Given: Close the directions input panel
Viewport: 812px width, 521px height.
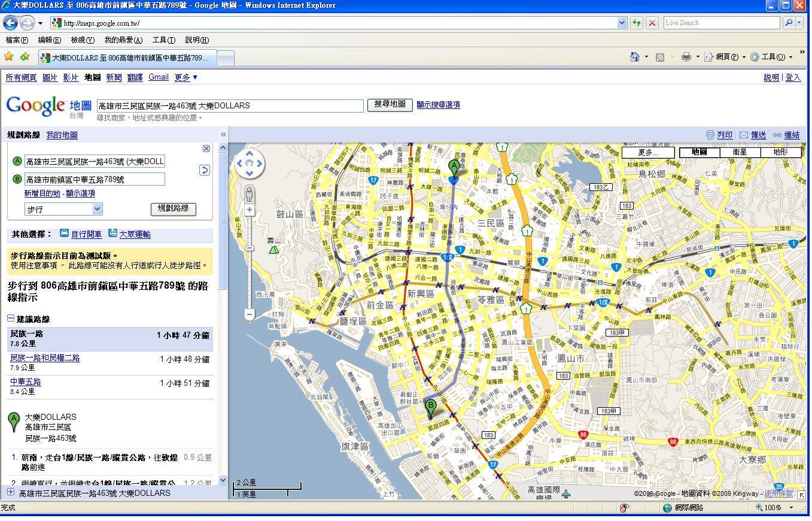Looking at the screenshot, I should pyautogui.click(x=206, y=149).
